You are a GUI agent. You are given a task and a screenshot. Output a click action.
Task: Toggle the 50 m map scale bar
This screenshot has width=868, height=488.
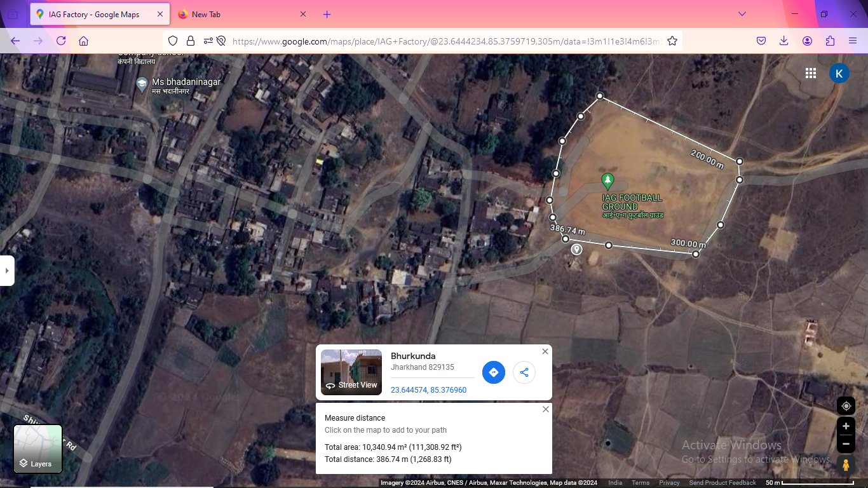[x=810, y=483]
